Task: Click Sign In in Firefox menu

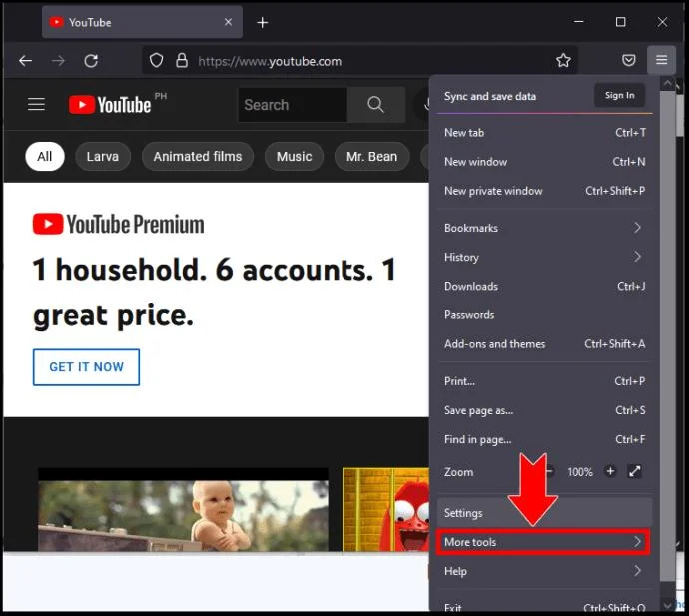Action: [x=619, y=95]
